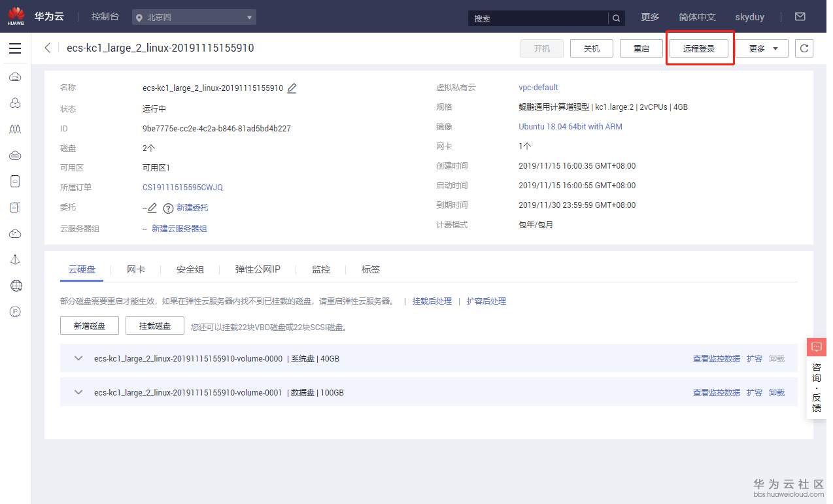The width and height of the screenshot is (833, 504).
Task: Click the disabled 开机 button
Action: click(542, 48)
